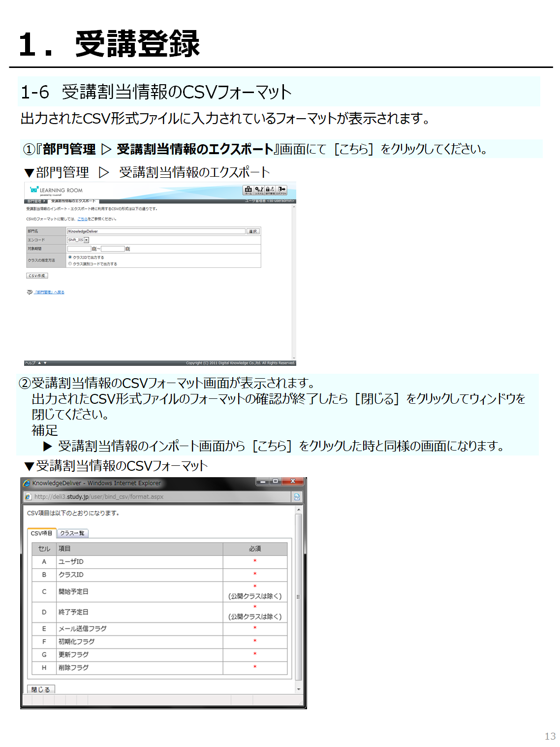560x747 pixels.
Task: Expand the Shift_JIS encoding dropdown
Action: coord(87,240)
